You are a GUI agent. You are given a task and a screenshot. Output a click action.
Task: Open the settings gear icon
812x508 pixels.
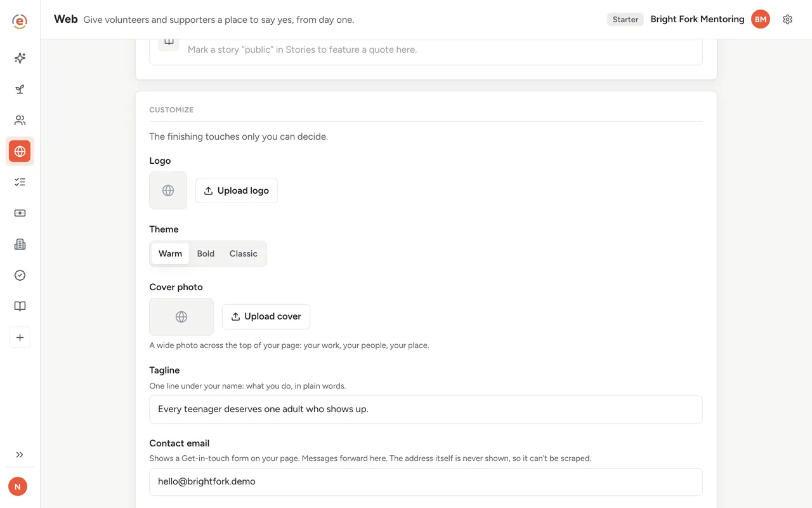coord(787,20)
